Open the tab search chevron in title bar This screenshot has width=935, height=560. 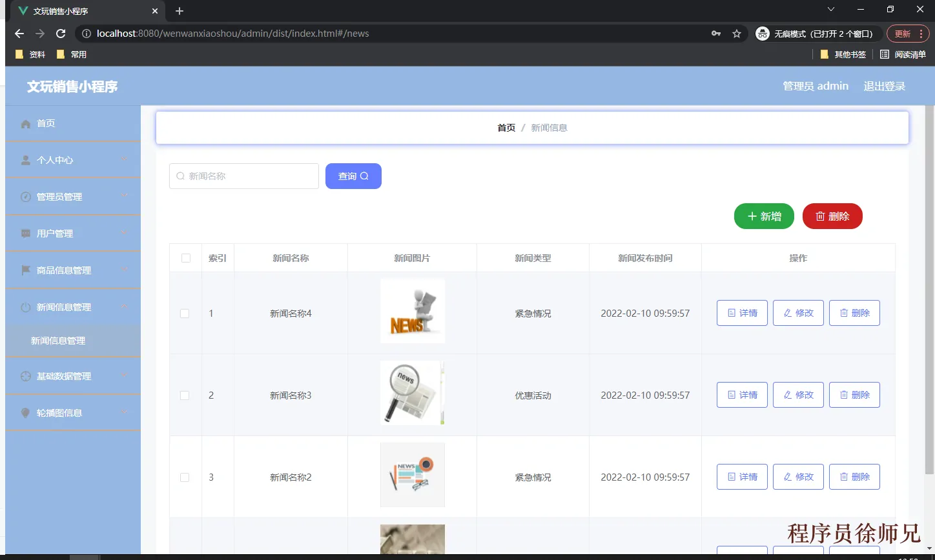[x=831, y=9]
